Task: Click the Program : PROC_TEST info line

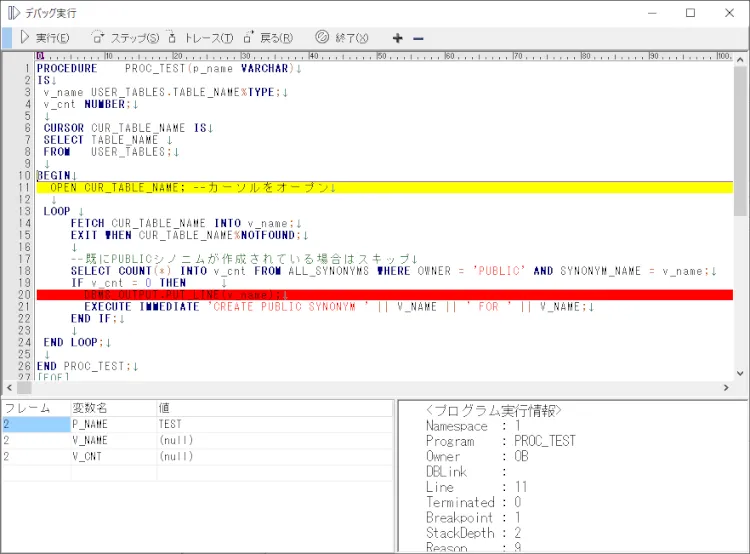Action: coord(501,441)
